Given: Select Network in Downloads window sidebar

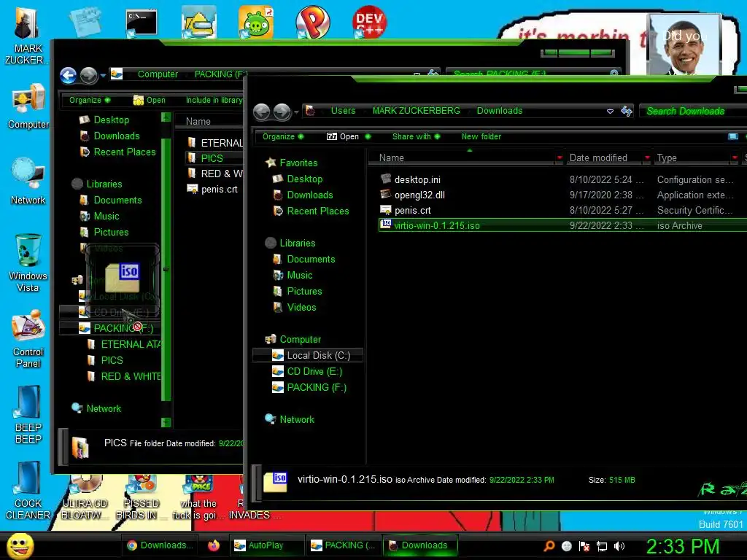Looking at the screenshot, I should tap(290, 419).
